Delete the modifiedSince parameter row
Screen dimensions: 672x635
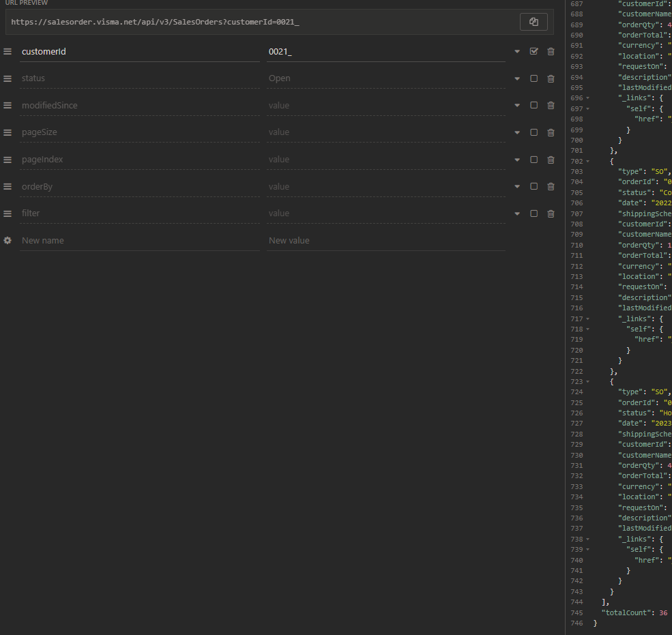[x=551, y=106]
